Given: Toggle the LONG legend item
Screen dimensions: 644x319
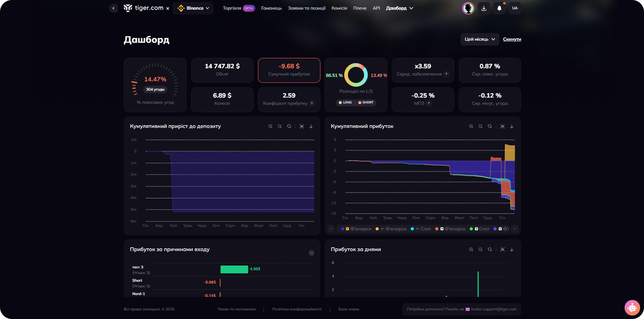Looking at the screenshot, I should pyautogui.click(x=345, y=103).
